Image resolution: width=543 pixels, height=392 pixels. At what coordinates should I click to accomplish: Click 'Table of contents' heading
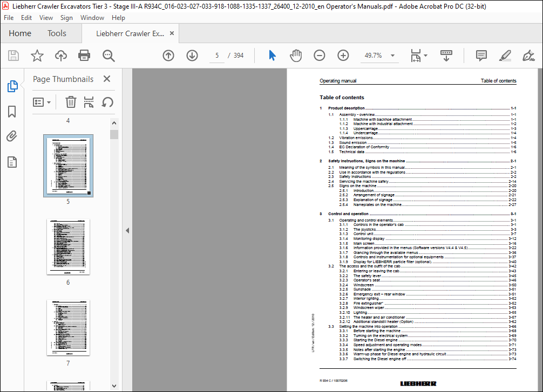[x=342, y=98]
